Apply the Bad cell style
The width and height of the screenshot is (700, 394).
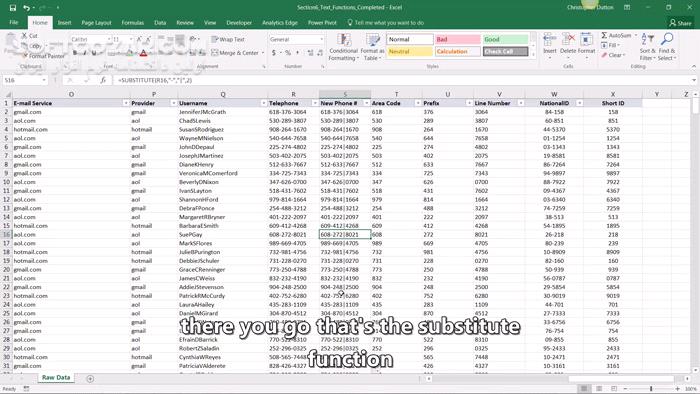(x=458, y=39)
